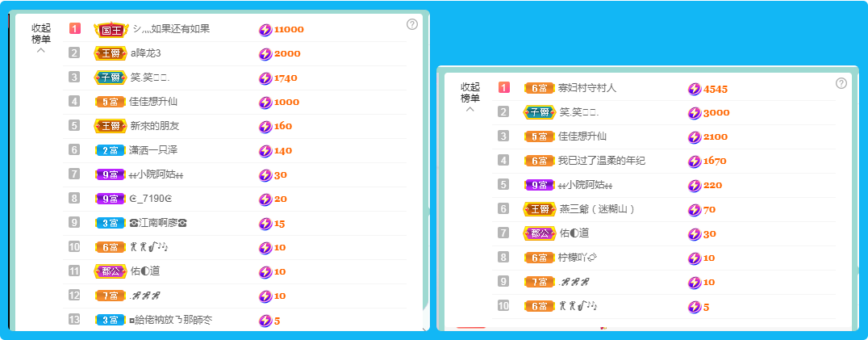Click the score value 4545
The image size is (868, 340).
(716, 89)
